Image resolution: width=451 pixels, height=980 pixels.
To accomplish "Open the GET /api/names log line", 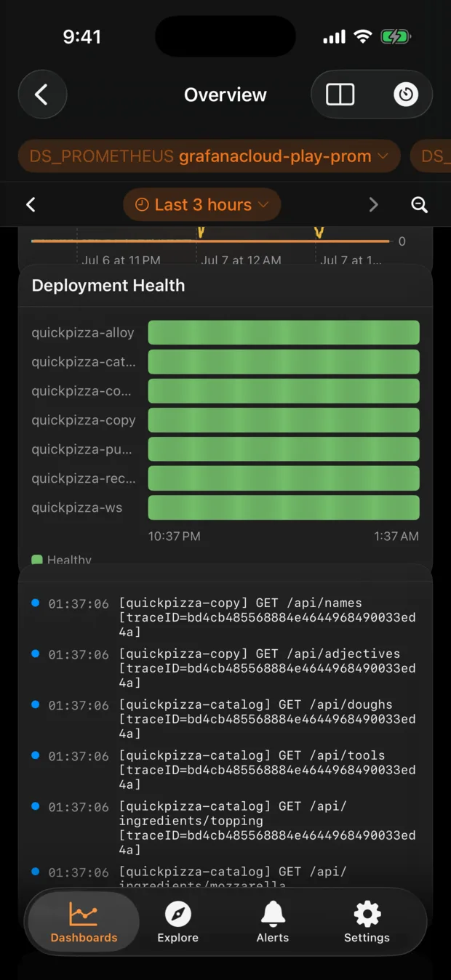I will coord(225,618).
